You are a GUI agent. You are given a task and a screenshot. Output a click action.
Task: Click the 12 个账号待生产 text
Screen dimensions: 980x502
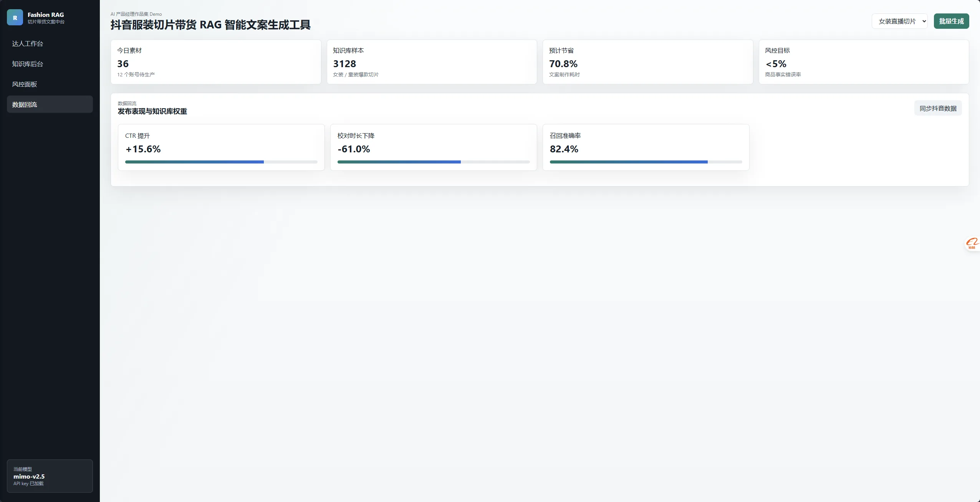tap(136, 74)
